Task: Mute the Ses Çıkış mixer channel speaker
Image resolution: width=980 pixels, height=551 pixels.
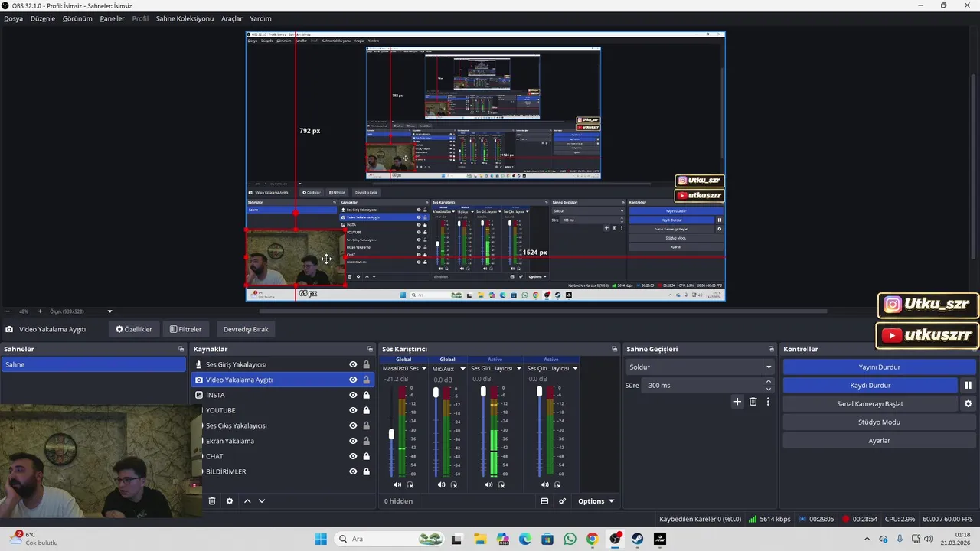Action: tap(544, 484)
